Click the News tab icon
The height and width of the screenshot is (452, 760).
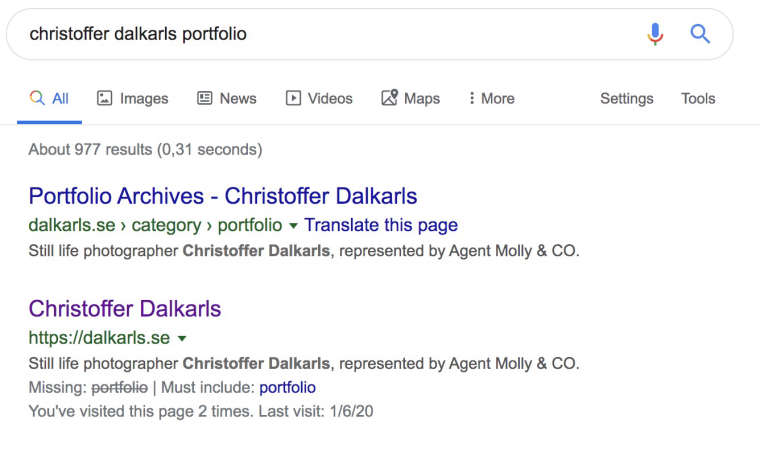coord(204,98)
